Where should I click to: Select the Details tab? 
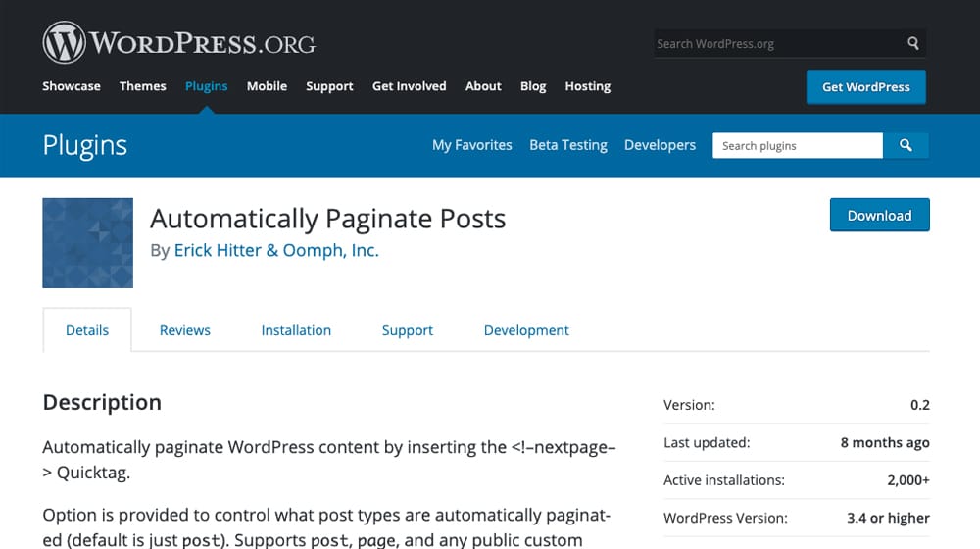(x=87, y=330)
